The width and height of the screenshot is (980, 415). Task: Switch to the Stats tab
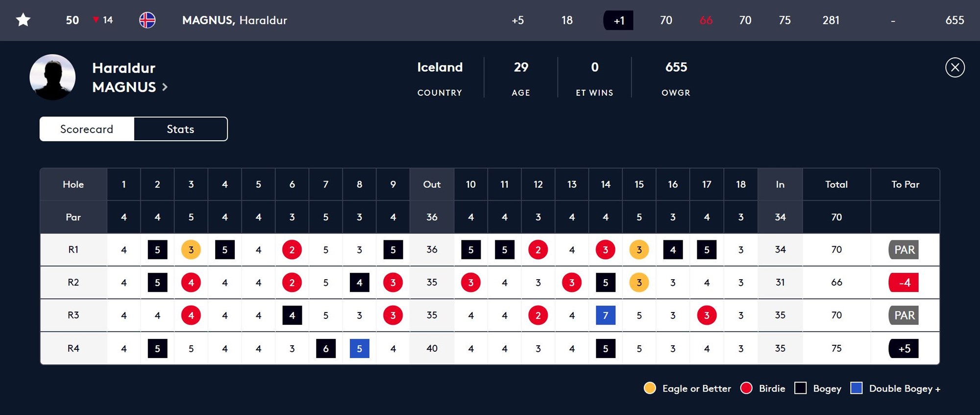click(180, 129)
